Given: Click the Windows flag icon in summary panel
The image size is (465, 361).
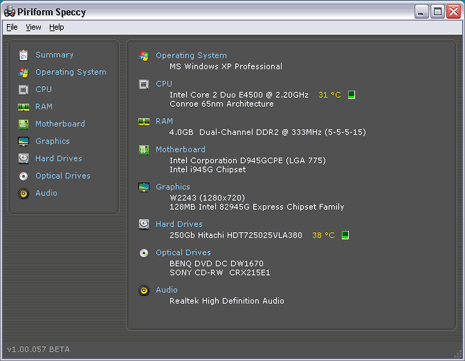Looking at the screenshot, I should pyautogui.click(x=144, y=56).
